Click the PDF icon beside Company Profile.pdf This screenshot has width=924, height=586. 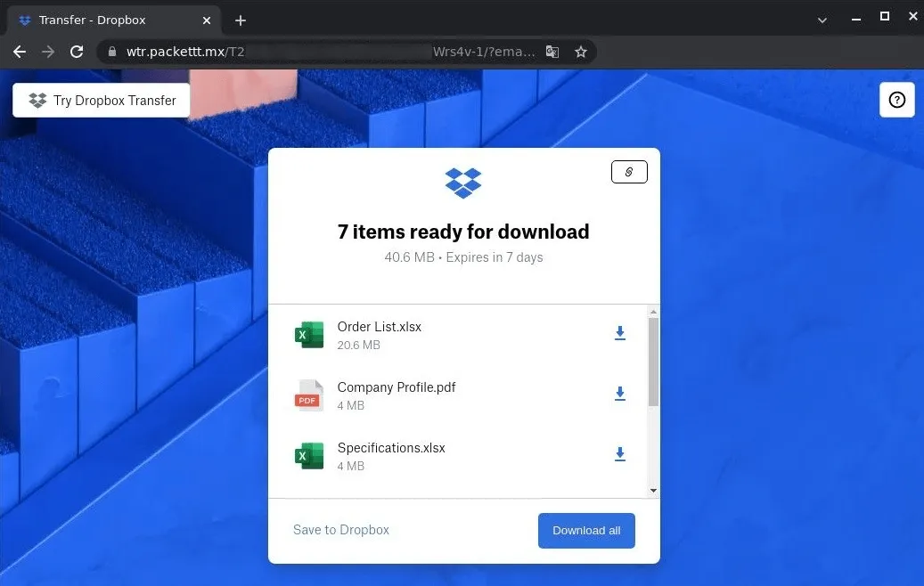(308, 395)
